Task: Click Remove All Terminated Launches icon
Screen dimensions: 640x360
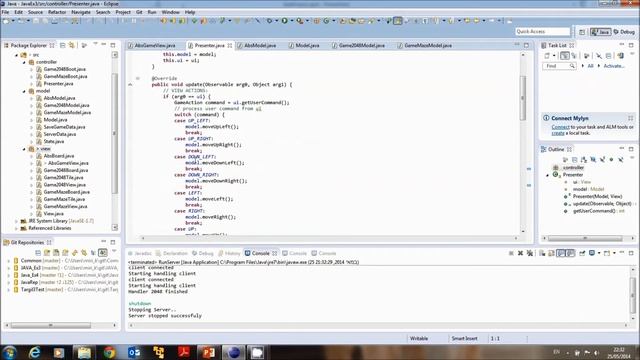Action: (x=530, y=253)
